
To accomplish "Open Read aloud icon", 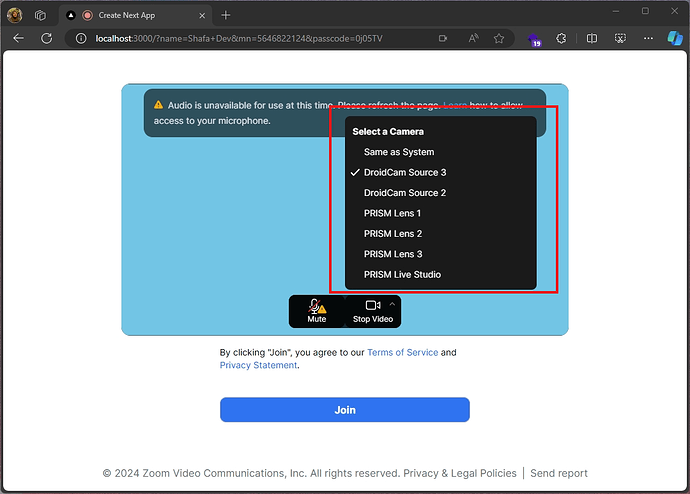I will point(473,39).
